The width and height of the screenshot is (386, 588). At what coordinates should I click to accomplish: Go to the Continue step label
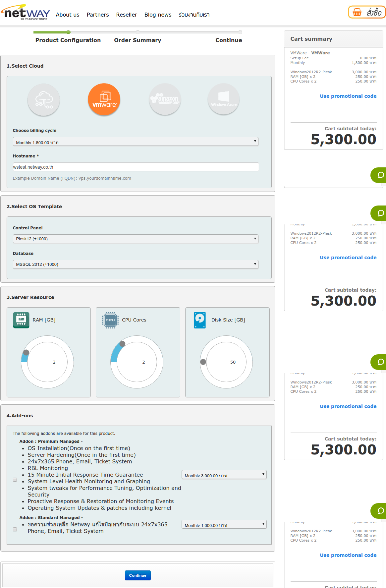[229, 40]
